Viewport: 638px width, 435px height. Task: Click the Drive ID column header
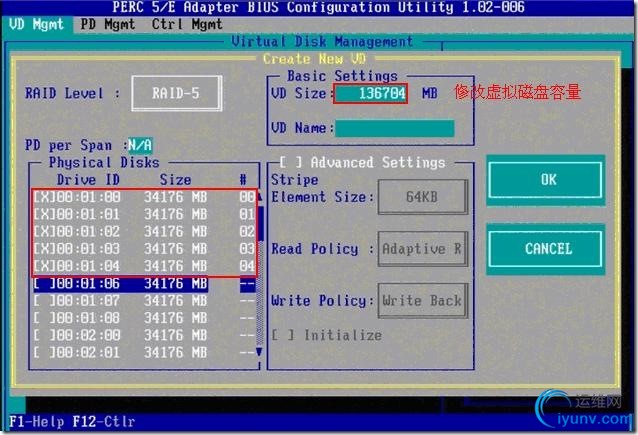coord(88,180)
